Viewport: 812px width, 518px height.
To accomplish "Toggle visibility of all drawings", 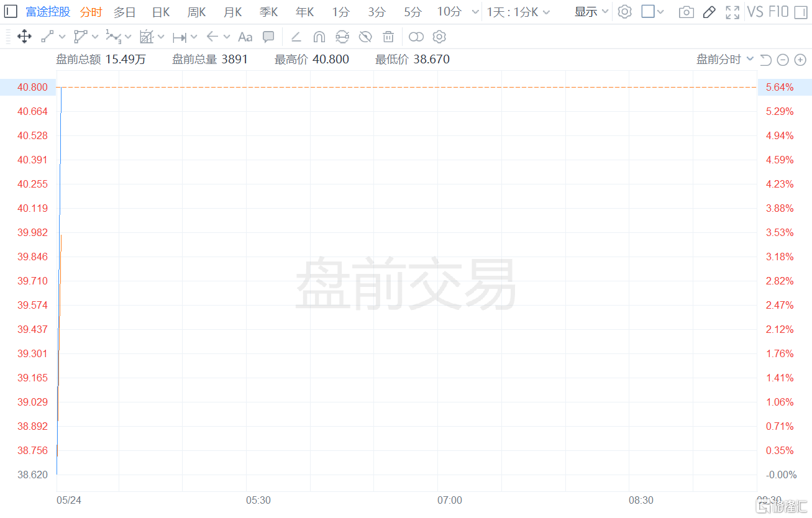I will tap(365, 37).
